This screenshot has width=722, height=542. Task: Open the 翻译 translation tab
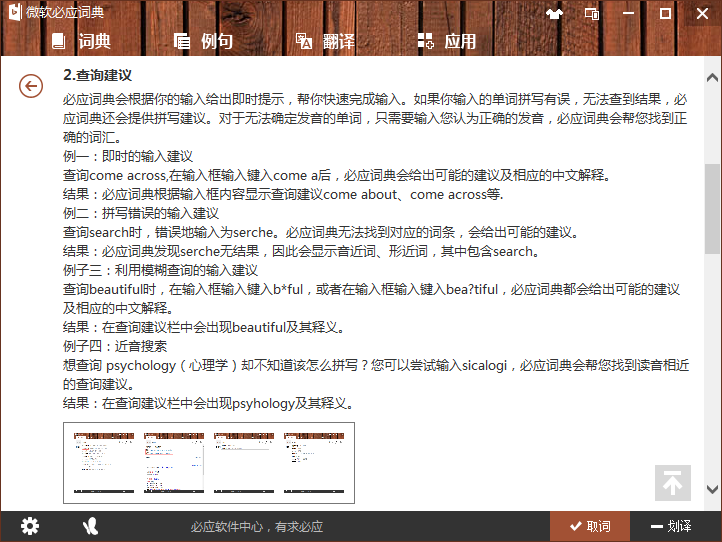click(325, 41)
